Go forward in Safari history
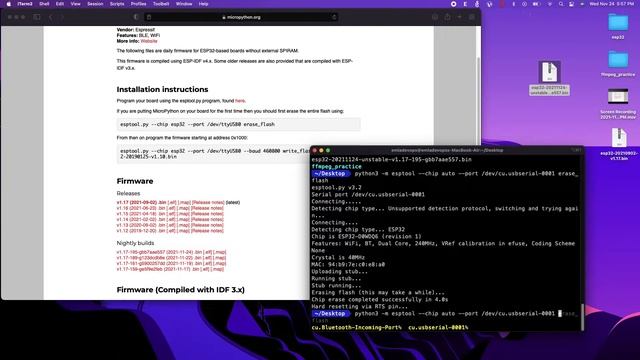 click(62, 17)
